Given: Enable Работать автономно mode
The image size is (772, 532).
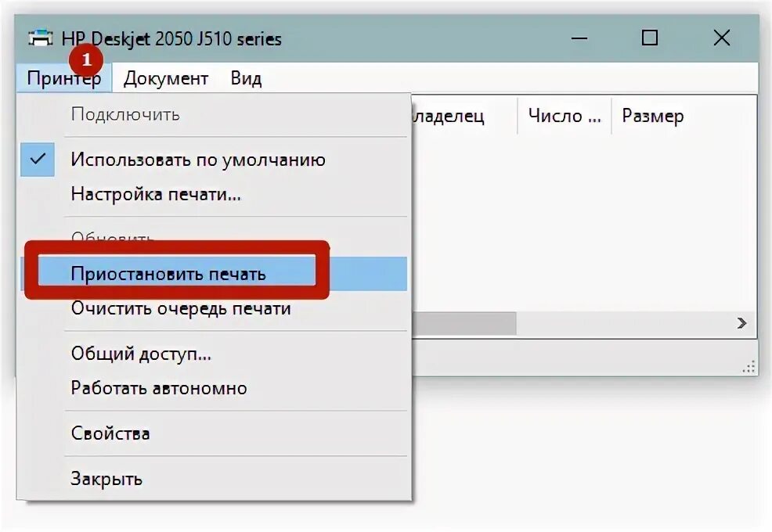Looking at the screenshot, I should [215, 388].
